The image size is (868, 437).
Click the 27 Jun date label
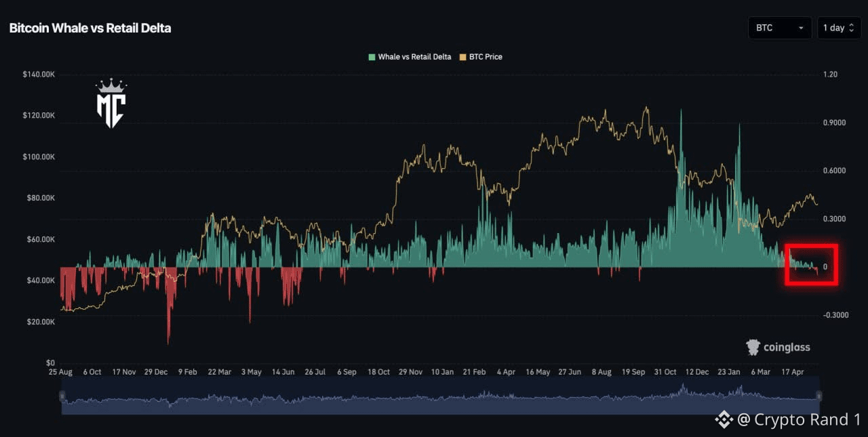pyautogui.click(x=570, y=372)
